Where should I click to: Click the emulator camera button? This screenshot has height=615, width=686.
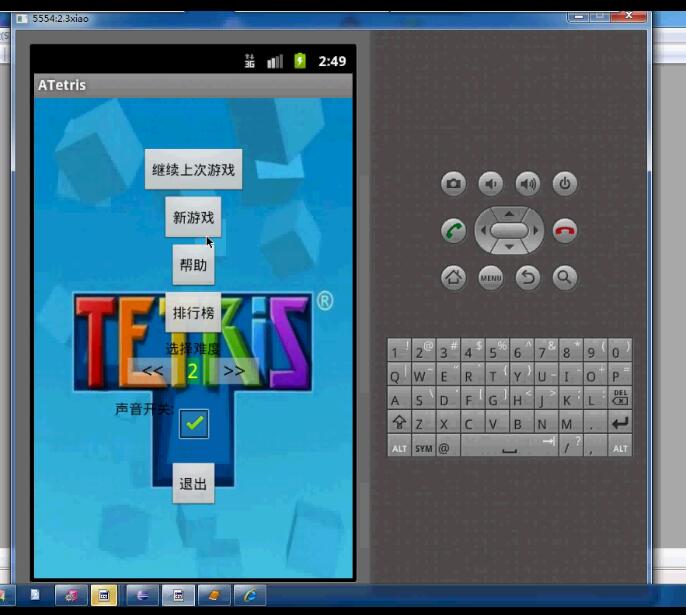pos(453,183)
